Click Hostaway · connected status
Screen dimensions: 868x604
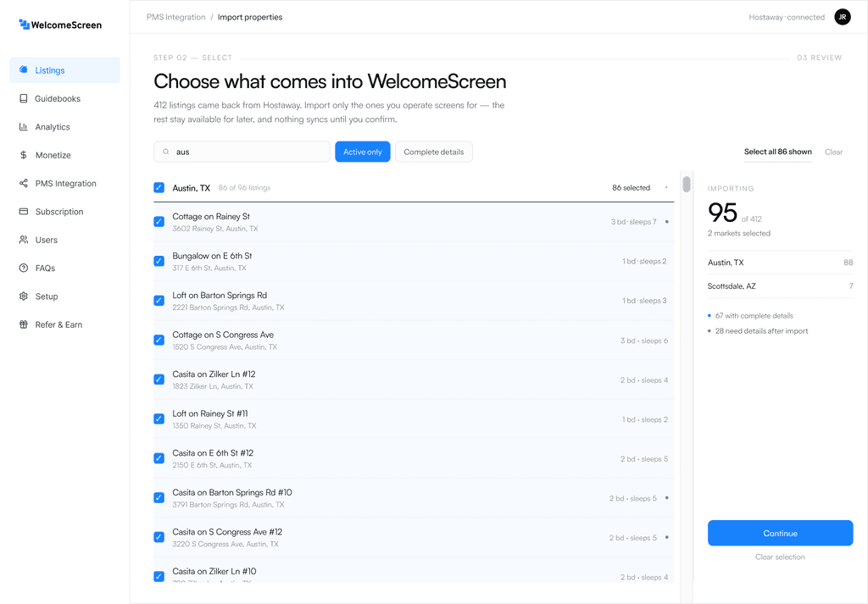[787, 17]
